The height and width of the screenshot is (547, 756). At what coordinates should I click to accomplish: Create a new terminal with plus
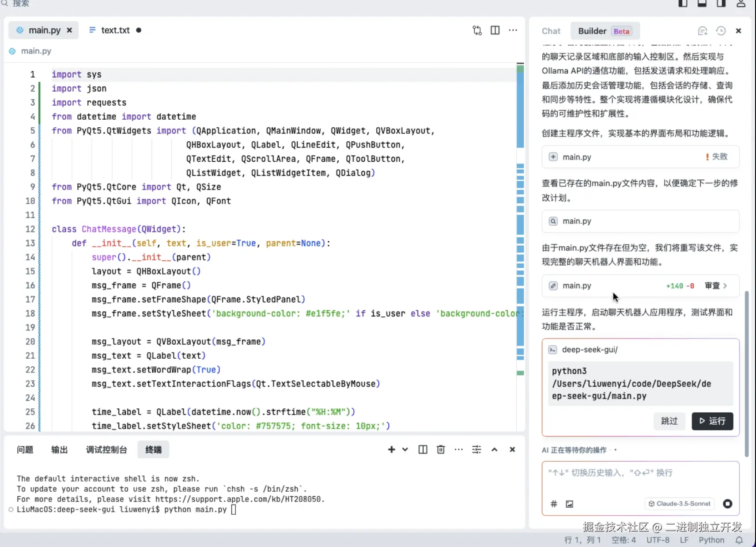(391, 450)
